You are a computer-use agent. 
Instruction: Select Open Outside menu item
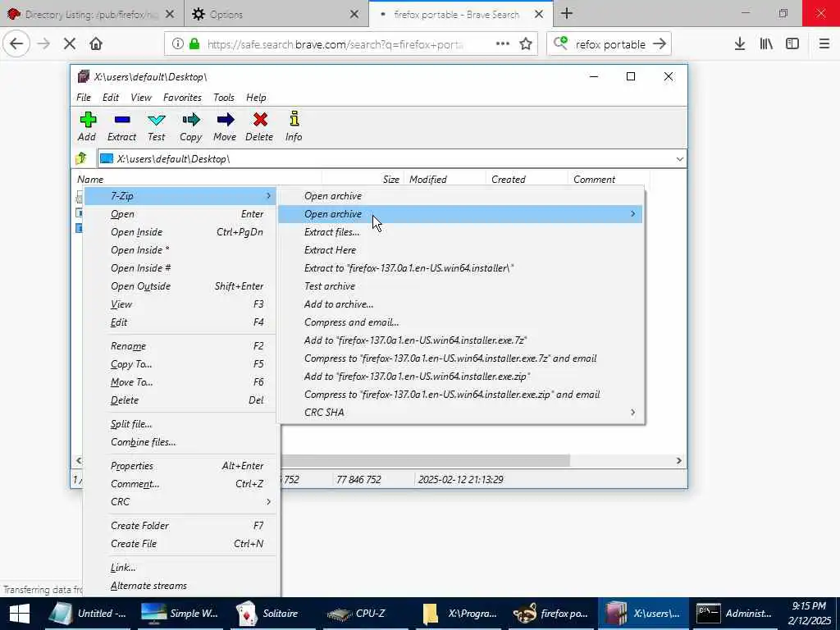[180, 286]
